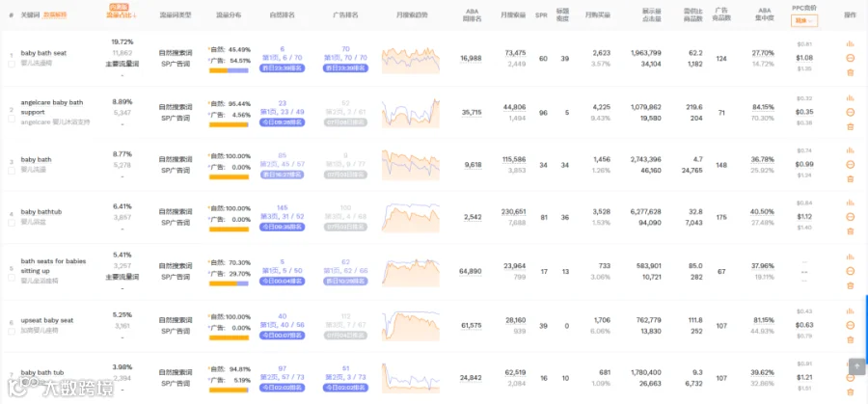Click minus-circle icon in angelcare baby bath support row
868x404 pixels.
851,113
